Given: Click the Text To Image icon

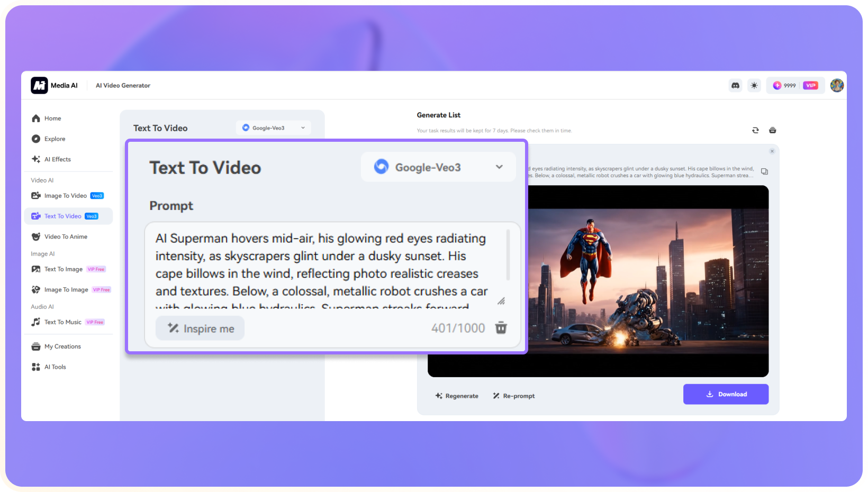Looking at the screenshot, I should (x=36, y=269).
